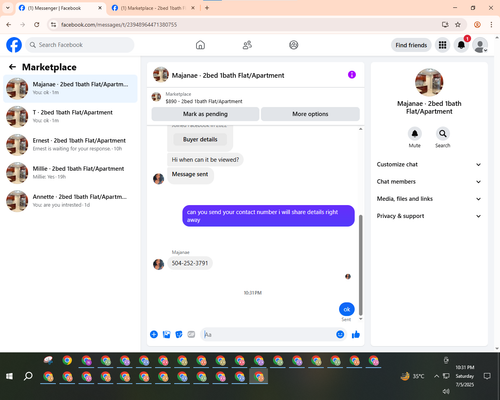Open a new browser tab
Image resolution: width=500 pixels, height=400 pixels.
(207, 8)
